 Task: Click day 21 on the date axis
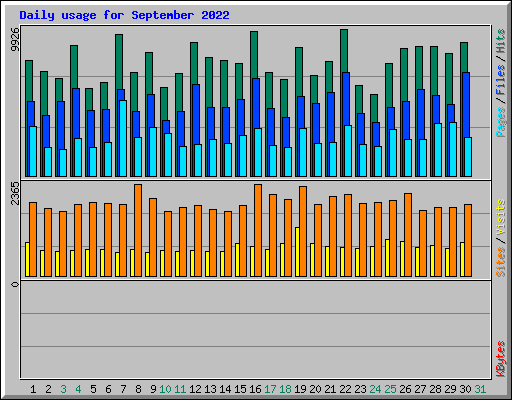point(330,389)
